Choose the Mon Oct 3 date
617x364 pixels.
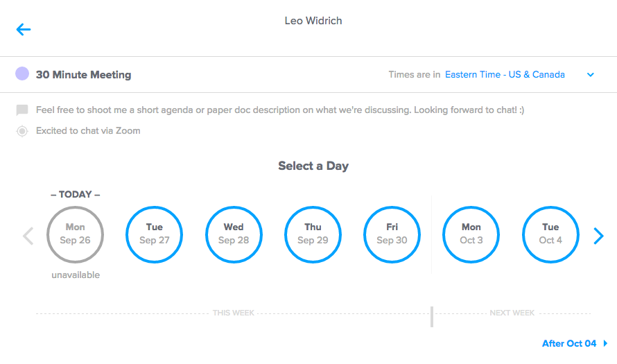[471, 234]
